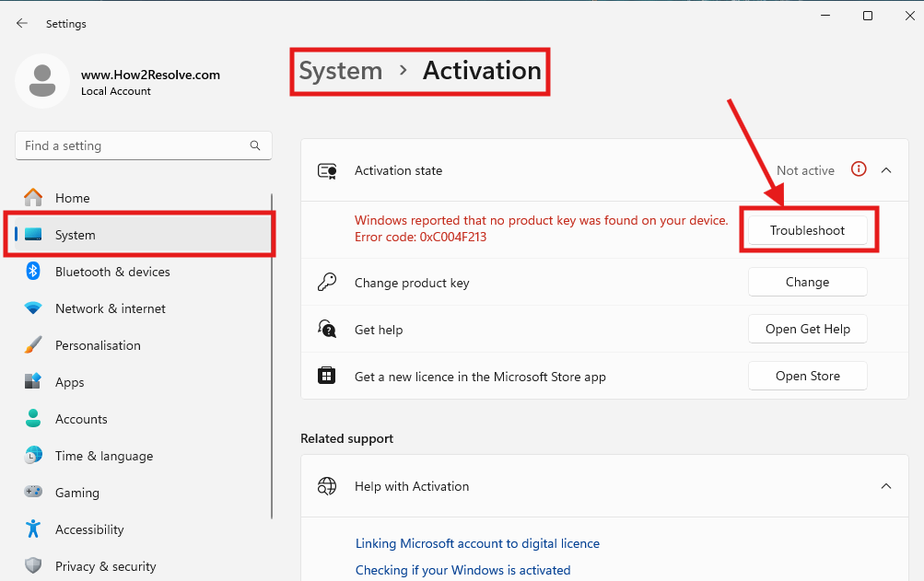
Task: Open Accounts settings page
Action: (141, 419)
